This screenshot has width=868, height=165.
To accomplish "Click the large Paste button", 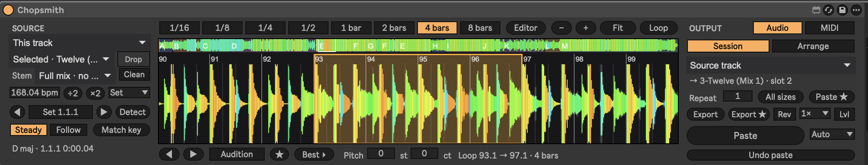I will [745, 135].
